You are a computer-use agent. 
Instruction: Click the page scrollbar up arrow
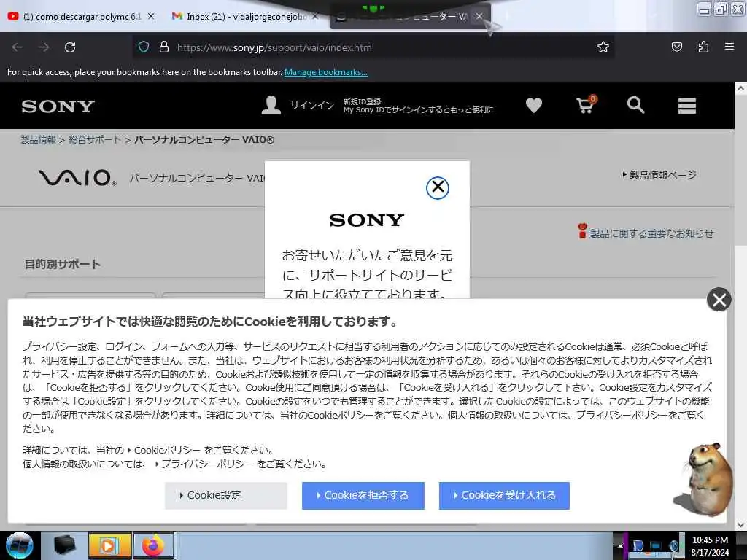click(x=740, y=88)
